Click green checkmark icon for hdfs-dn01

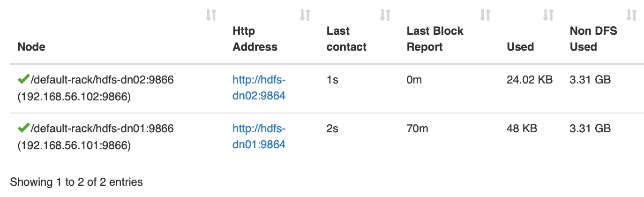point(23,128)
